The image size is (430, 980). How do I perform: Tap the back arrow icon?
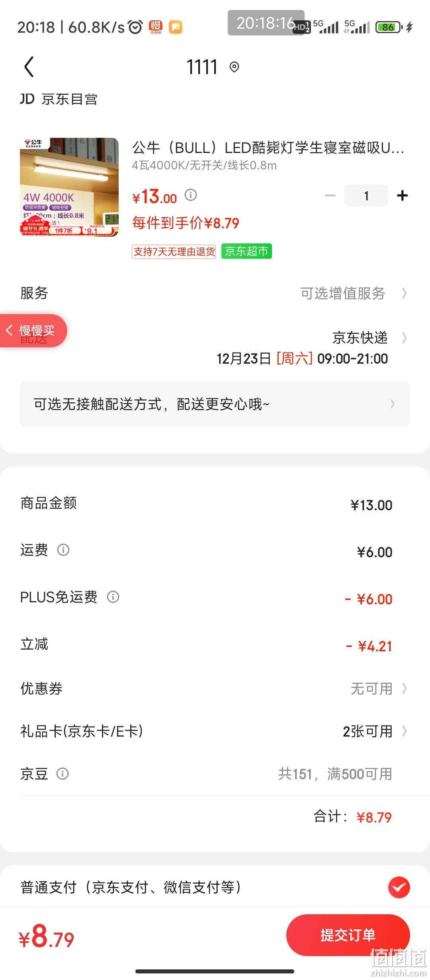(x=29, y=67)
